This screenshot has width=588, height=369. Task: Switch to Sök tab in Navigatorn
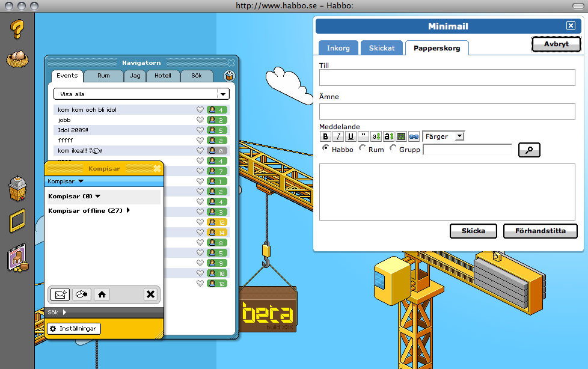[x=197, y=76]
